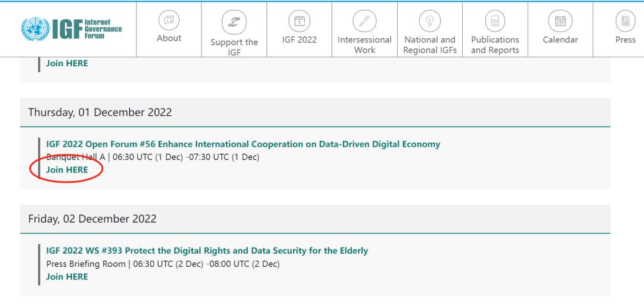Click Join HERE under Open Forum #56
This screenshot has width=644, height=305.
pos(67,170)
